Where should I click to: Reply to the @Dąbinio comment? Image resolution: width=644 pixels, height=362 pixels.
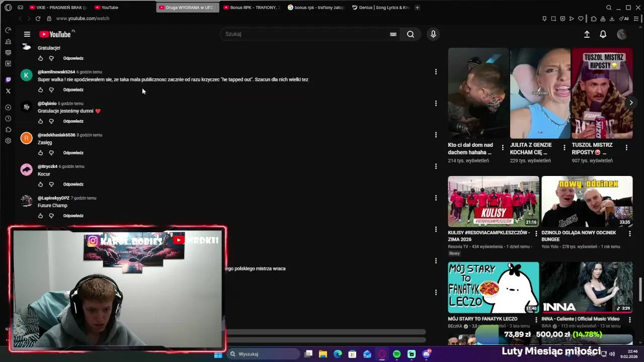coord(73,121)
